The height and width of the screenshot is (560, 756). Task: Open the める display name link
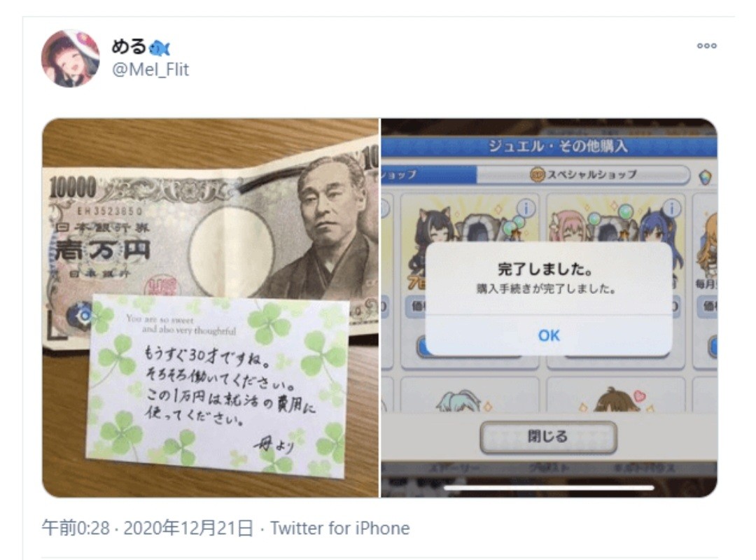[x=129, y=46]
